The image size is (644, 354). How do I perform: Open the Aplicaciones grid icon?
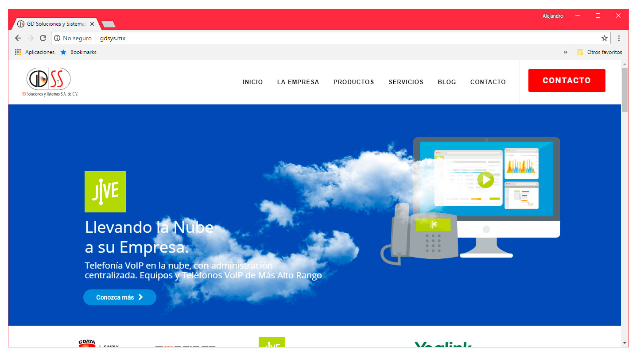tap(18, 52)
